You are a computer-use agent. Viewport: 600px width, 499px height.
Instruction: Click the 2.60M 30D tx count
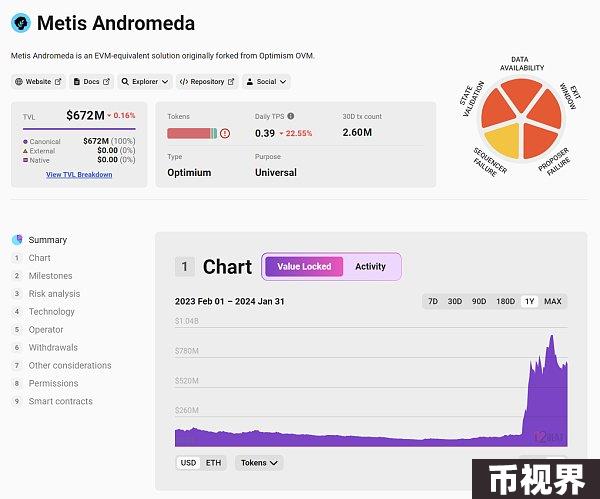point(357,132)
